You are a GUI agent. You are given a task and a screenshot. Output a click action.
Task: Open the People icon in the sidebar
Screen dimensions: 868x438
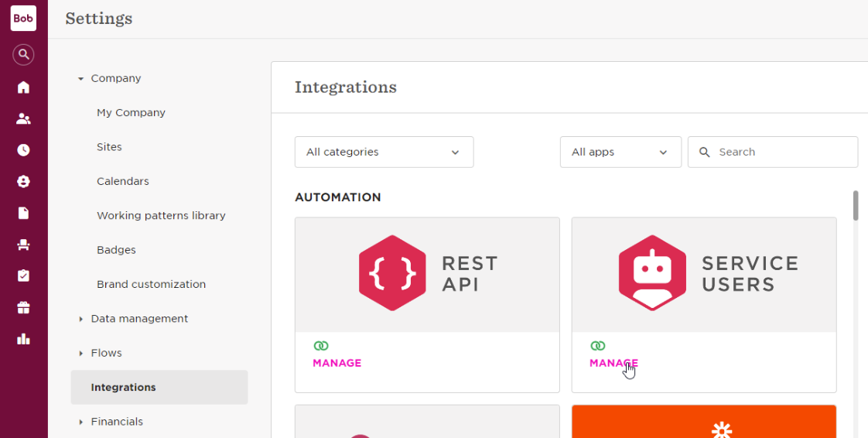pos(23,118)
